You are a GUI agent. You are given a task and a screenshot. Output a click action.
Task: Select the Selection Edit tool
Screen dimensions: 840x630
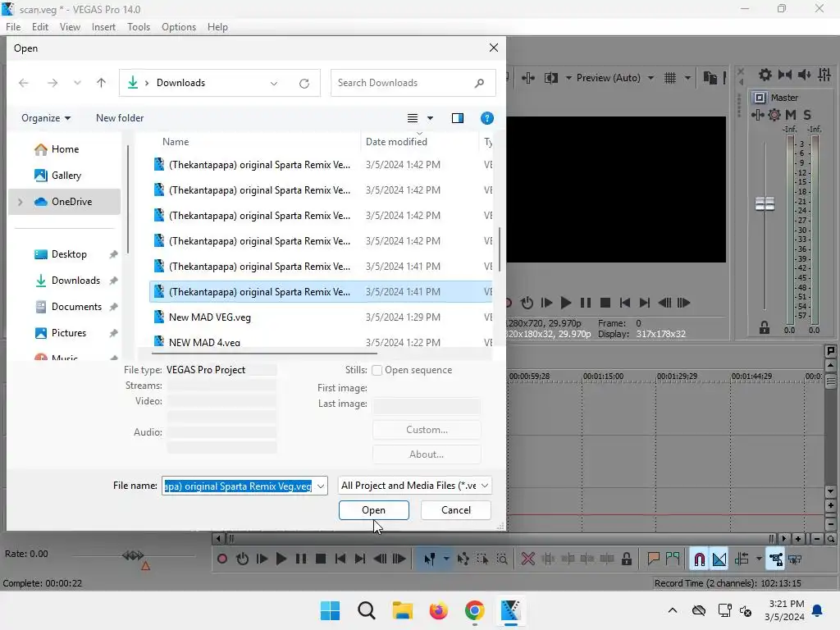pyautogui.click(x=482, y=559)
